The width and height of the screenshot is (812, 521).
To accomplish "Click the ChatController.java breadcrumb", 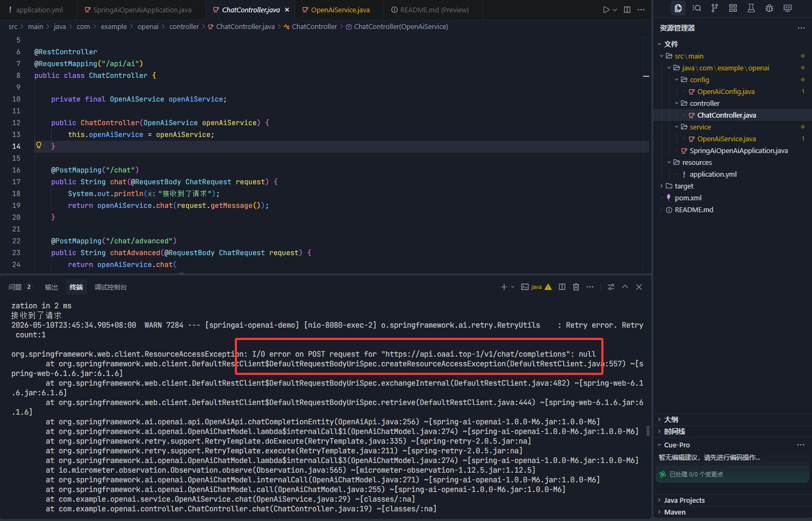I will point(245,27).
